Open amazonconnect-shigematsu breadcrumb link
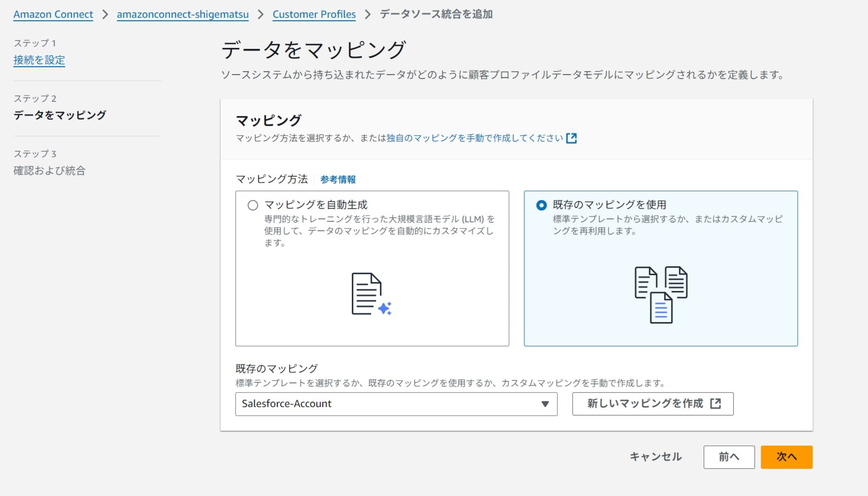The width and height of the screenshot is (868, 496). point(183,14)
